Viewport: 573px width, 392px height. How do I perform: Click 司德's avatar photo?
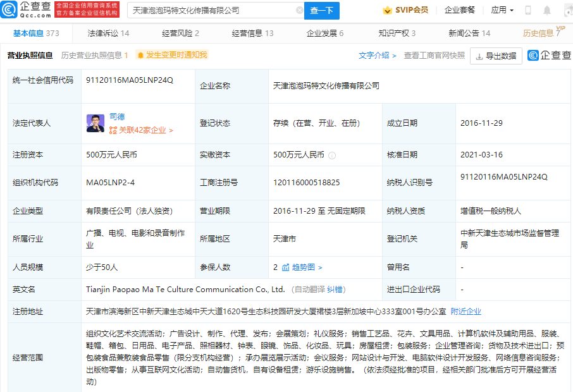tap(95, 123)
